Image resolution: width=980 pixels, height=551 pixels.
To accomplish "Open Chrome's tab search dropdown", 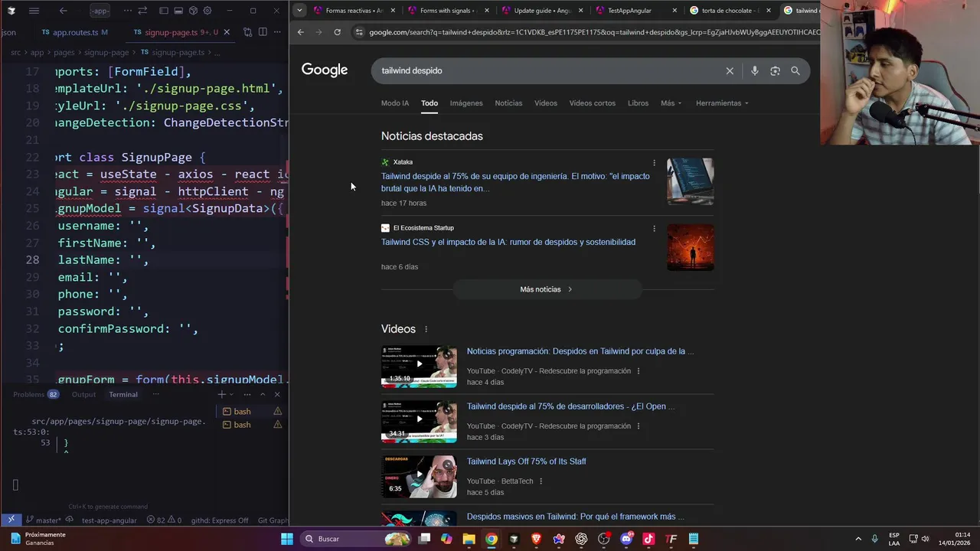I will point(299,11).
